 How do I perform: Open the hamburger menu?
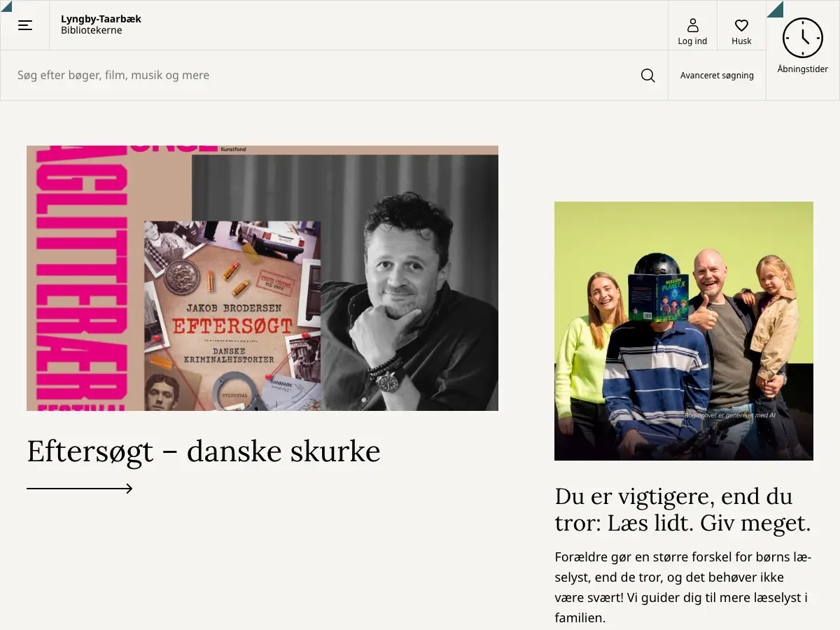[25, 25]
